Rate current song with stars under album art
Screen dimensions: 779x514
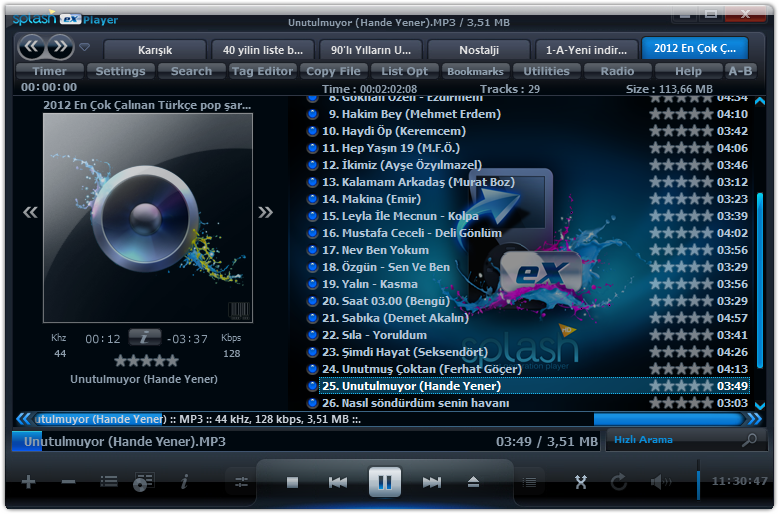point(146,361)
